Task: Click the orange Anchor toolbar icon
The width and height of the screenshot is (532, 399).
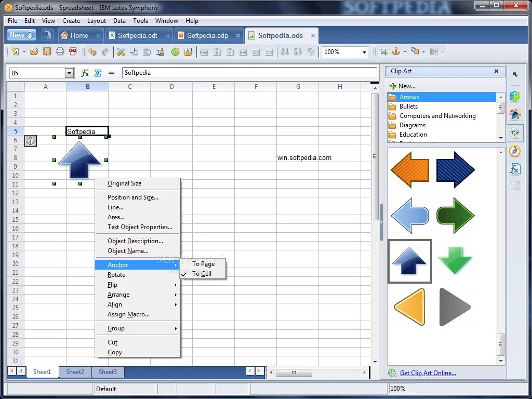Action: coord(396,51)
